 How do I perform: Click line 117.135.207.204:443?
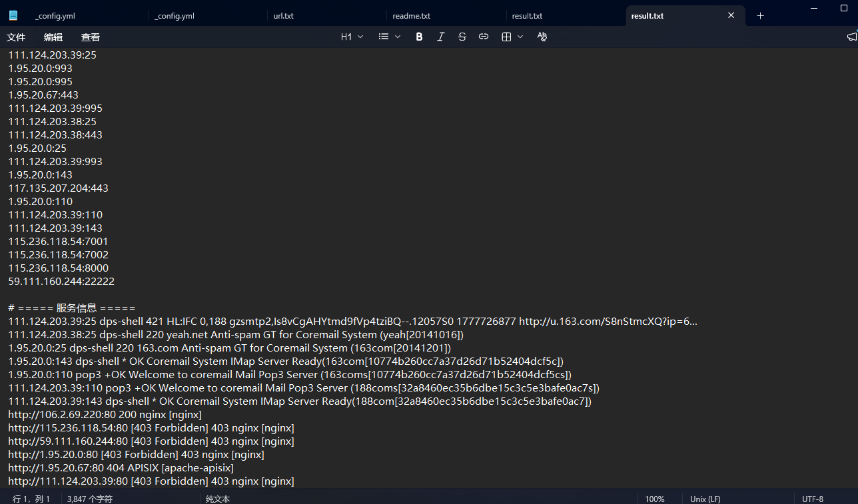click(58, 188)
